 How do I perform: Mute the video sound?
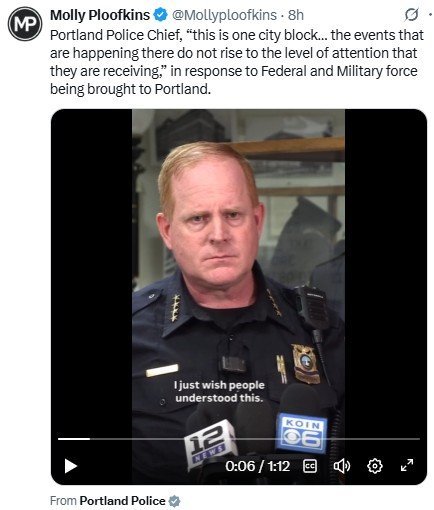342,466
